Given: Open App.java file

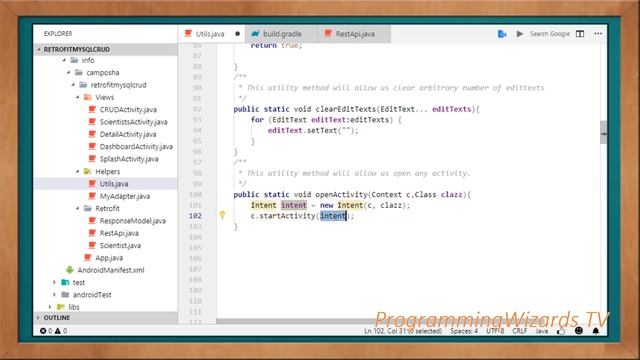Looking at the screenshot, I should click(109, 258).
